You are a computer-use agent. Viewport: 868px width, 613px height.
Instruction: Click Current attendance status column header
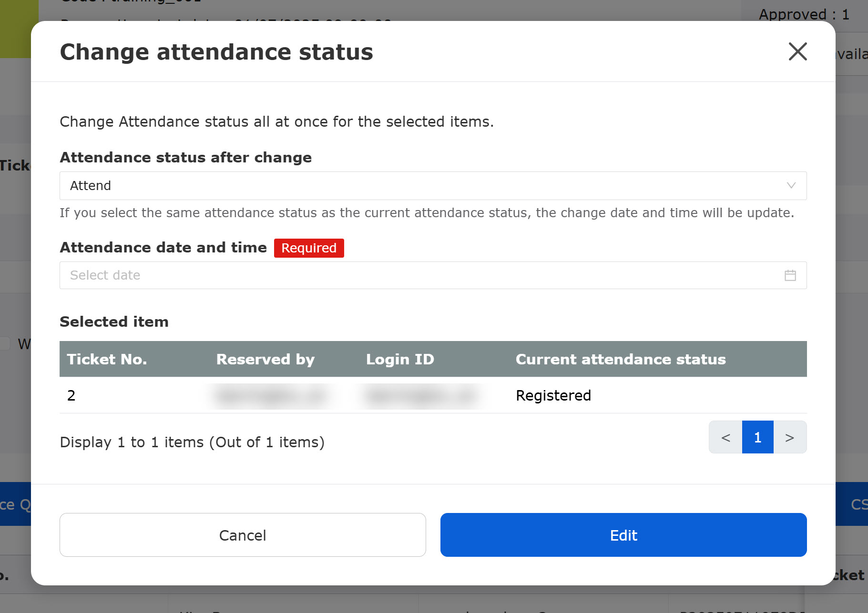[x=621, y=359]
